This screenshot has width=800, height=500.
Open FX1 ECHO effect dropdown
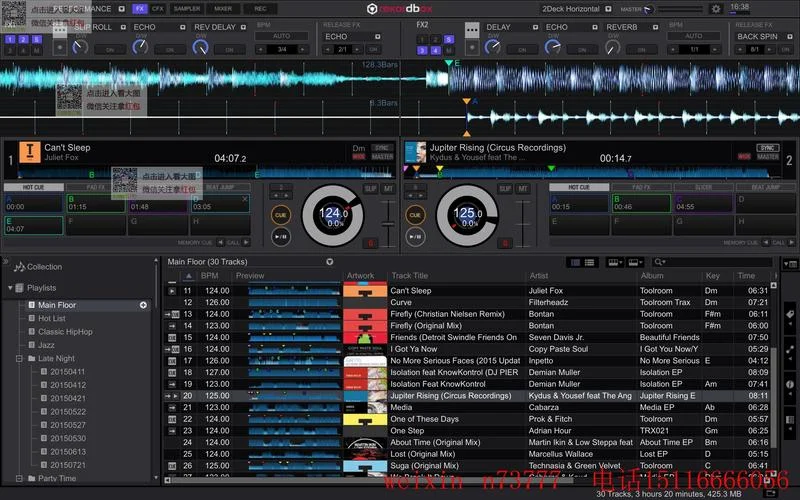(183, 27)
